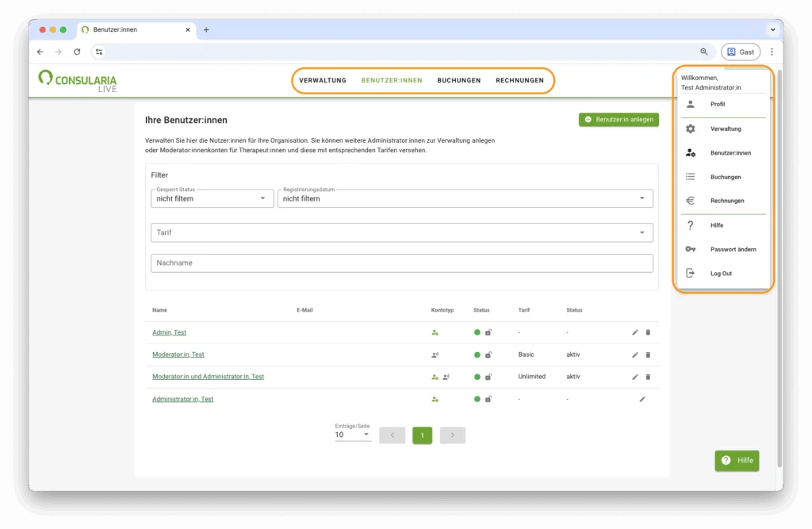Image resolution: width=812 pixels, height=529 pixels.
Task: Open the Administrator:in, Test user link
Action: 182,399
